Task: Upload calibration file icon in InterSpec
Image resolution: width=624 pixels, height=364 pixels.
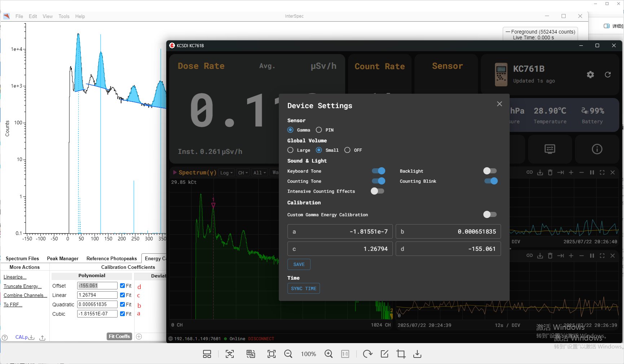Action: point(42,338)
